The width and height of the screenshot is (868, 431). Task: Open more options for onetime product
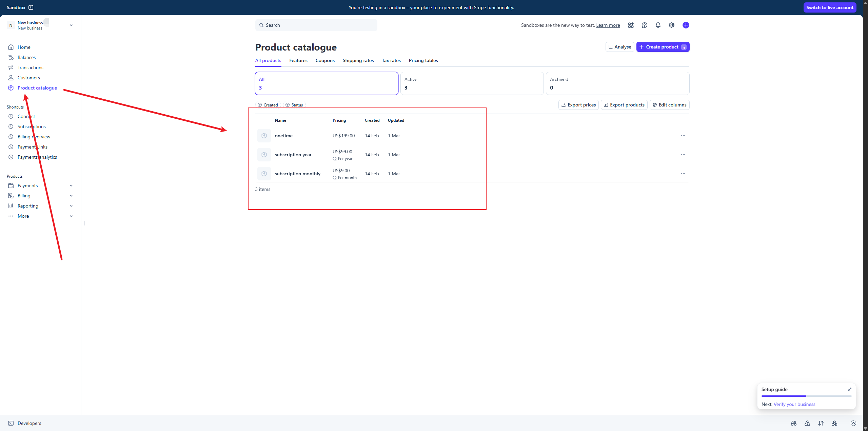click(x=683, y=136)
